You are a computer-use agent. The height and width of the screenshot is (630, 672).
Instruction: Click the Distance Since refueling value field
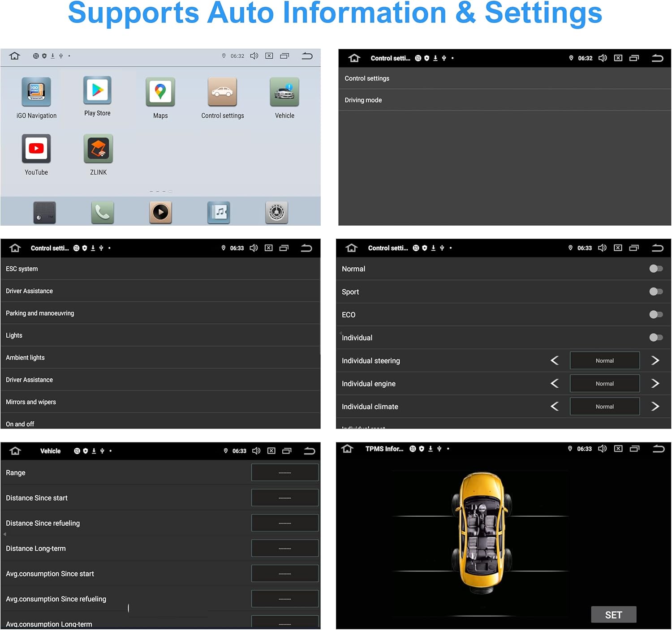[x=285, y=523]
